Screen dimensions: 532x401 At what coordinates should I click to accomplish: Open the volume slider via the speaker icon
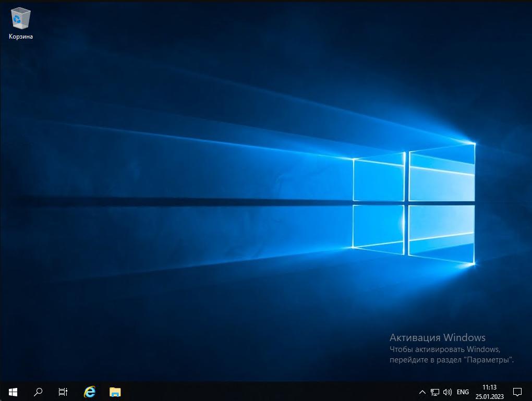(x=448, y=392)
